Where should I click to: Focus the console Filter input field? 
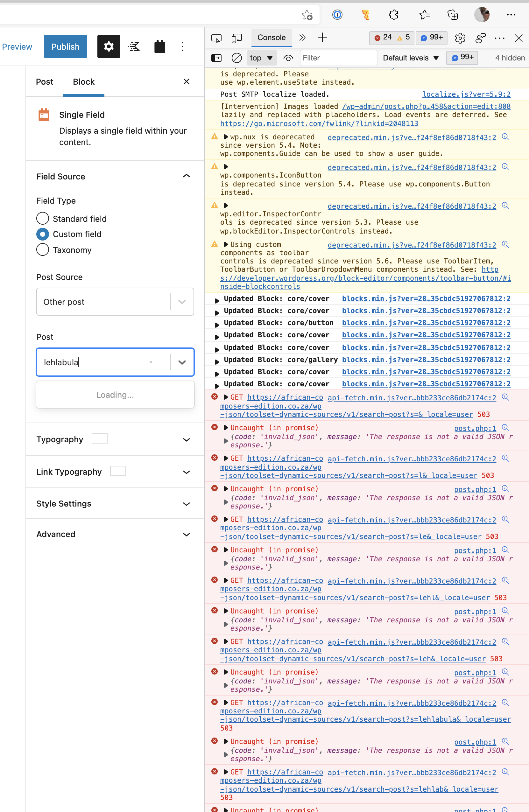click(x=338, y=58)
